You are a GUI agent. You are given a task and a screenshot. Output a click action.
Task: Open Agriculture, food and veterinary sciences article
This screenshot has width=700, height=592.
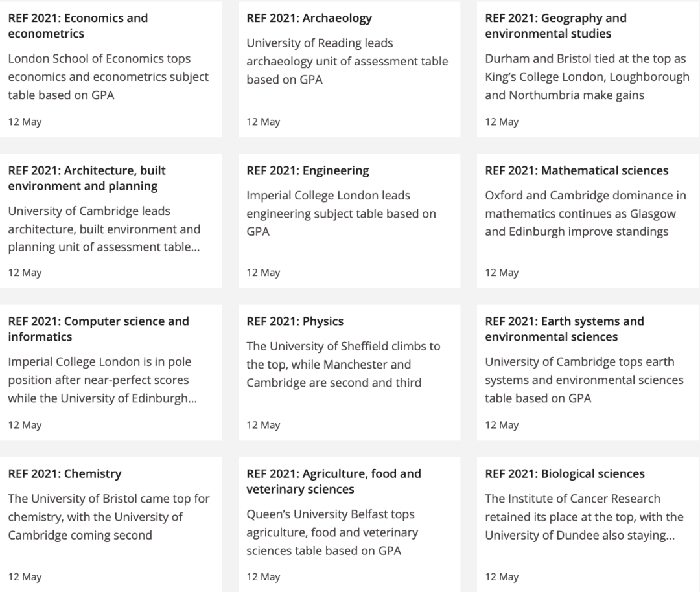pyautogui.click(x=334, y=481)
